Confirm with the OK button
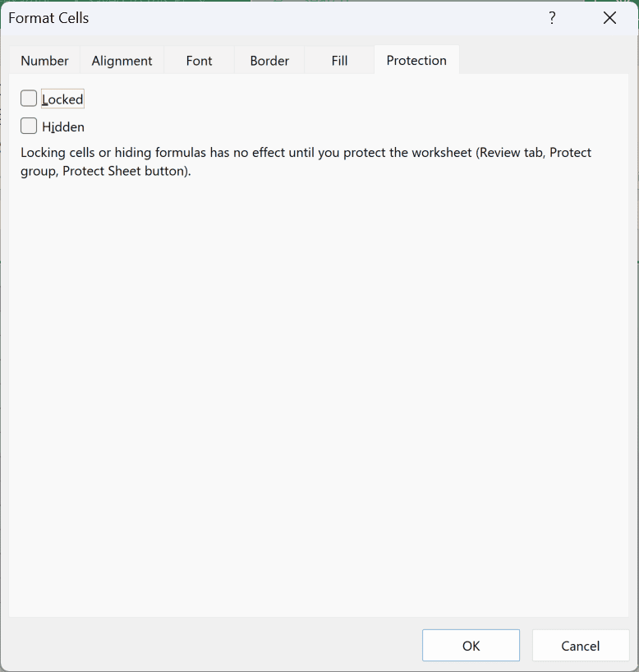This screenshot has height=672, width=639. click(471, 646)
